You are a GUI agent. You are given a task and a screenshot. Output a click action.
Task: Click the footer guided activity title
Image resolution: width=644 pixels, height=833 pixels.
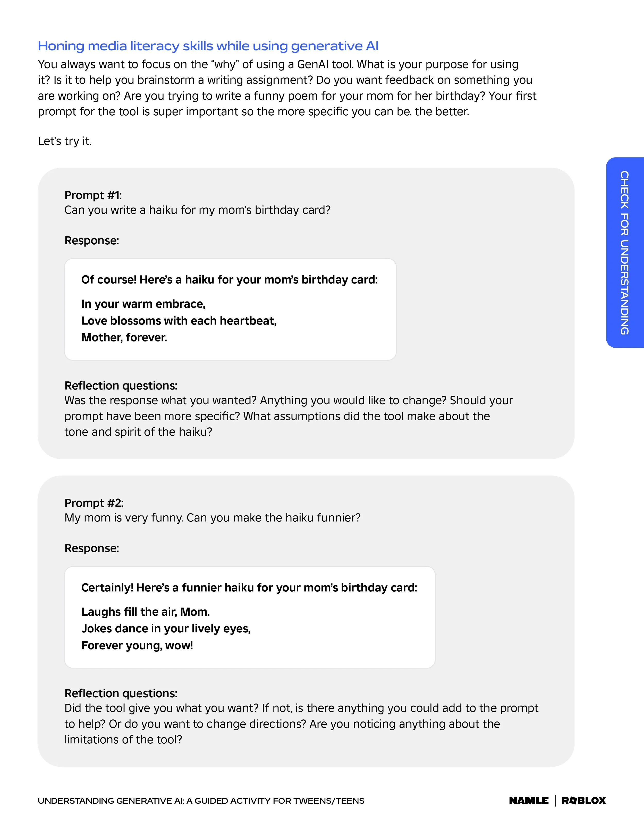(x=201, y=801)
